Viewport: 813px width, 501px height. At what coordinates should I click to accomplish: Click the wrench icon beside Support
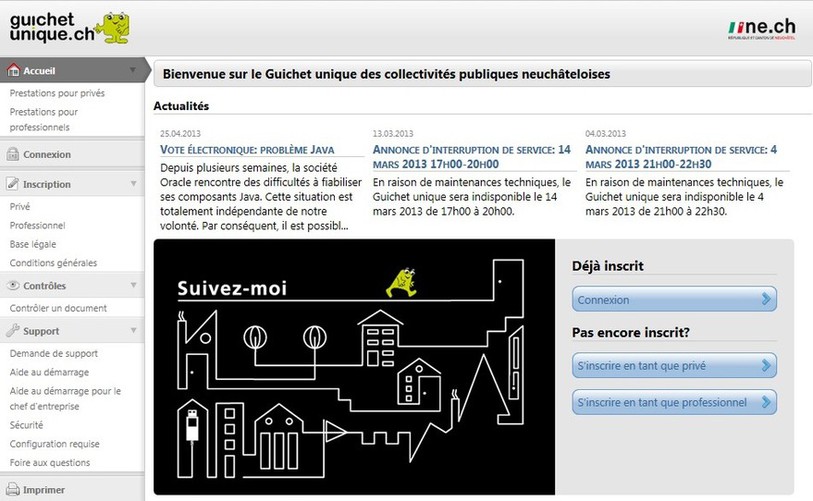click(13, 330)
